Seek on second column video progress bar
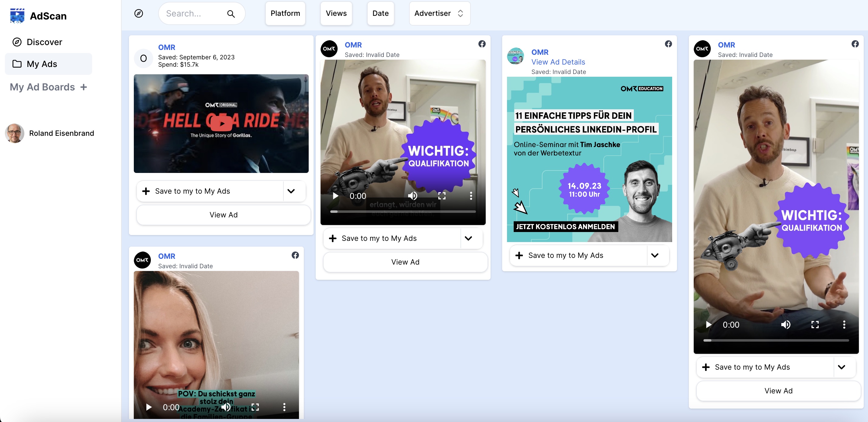This screenshot has height=422, width=868. pos(403,212)
